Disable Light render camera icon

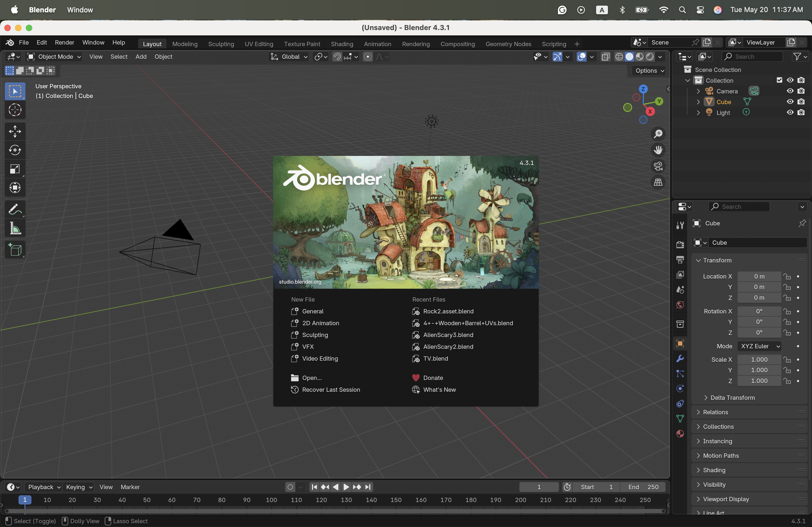pyautogui.click(x=801, y=112)
